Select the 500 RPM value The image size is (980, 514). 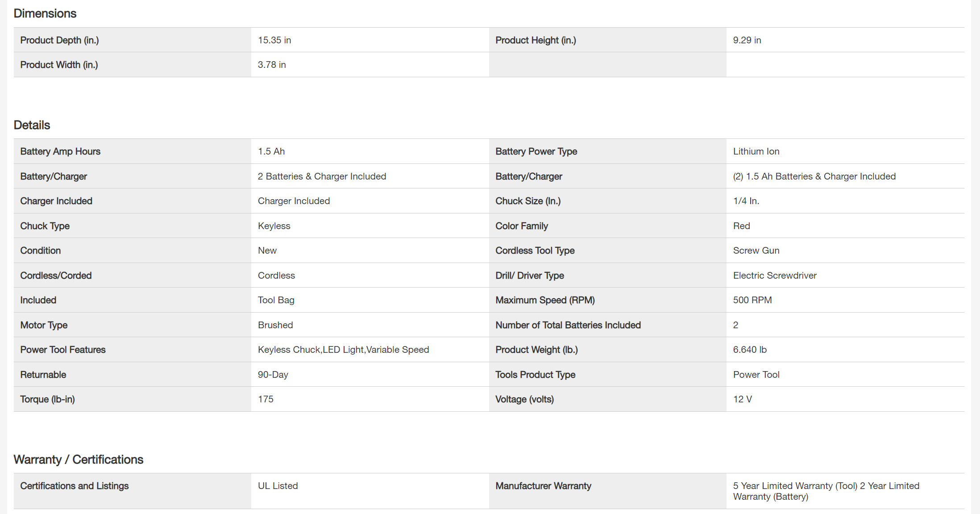coord(752,300)
